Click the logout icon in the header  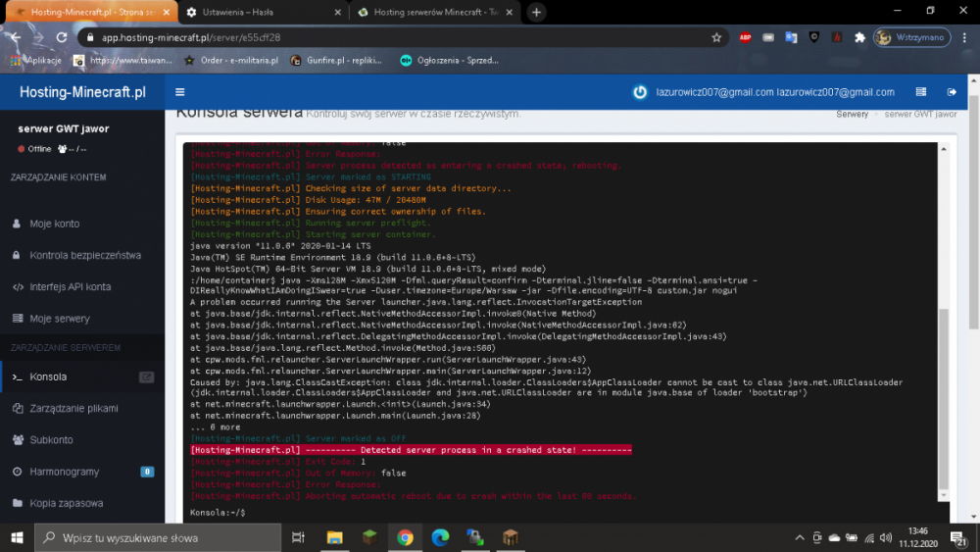952,92
